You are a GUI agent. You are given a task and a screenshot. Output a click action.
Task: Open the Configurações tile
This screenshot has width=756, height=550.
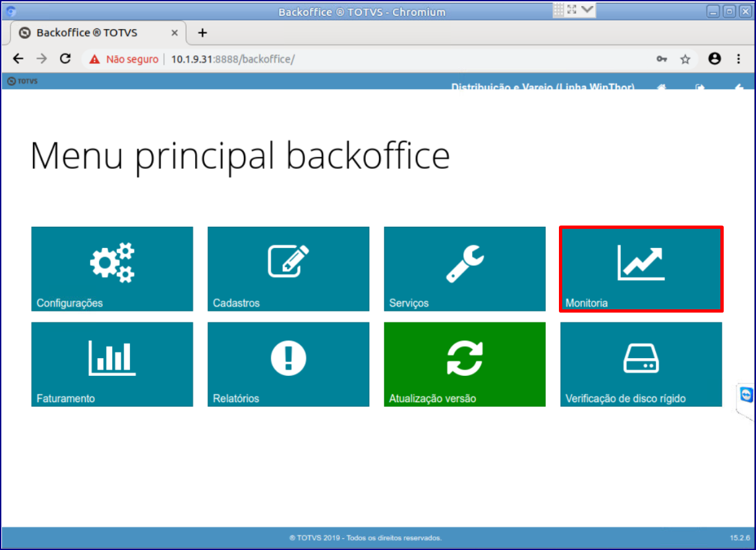[x=112, y=268]
